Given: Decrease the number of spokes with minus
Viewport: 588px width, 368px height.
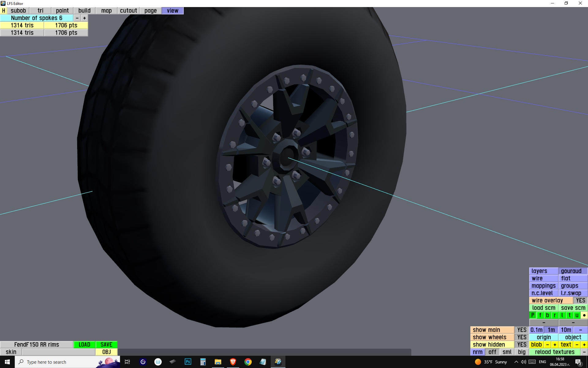Looking at the screenshot, I should [77, 18].
